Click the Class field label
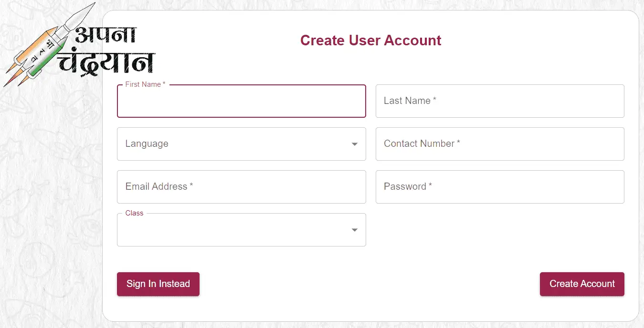The width and height of the screenshot is (644, 328). point(134,213)
